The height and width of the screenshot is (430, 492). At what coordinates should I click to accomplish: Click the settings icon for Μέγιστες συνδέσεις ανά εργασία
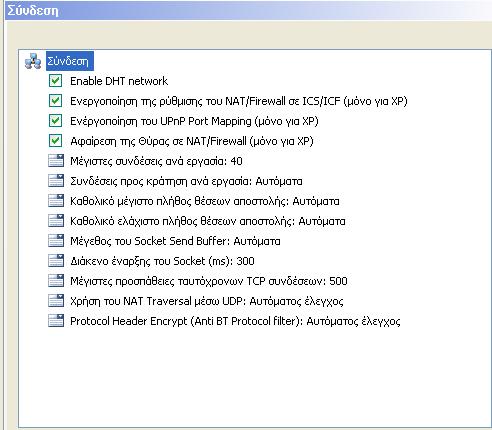click(56, 161)
